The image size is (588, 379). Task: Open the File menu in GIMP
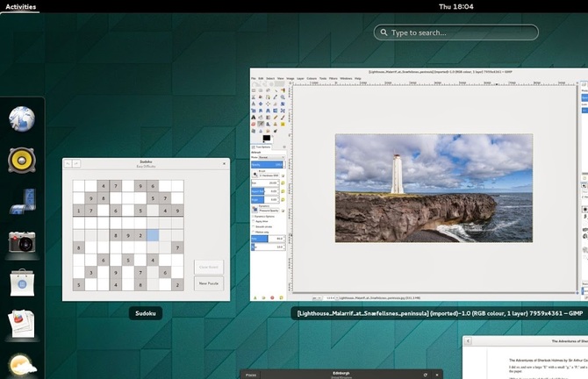254,78
